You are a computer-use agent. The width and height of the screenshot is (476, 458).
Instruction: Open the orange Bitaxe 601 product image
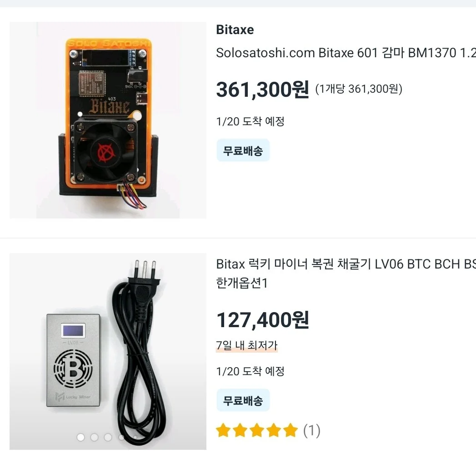[108, 120]
